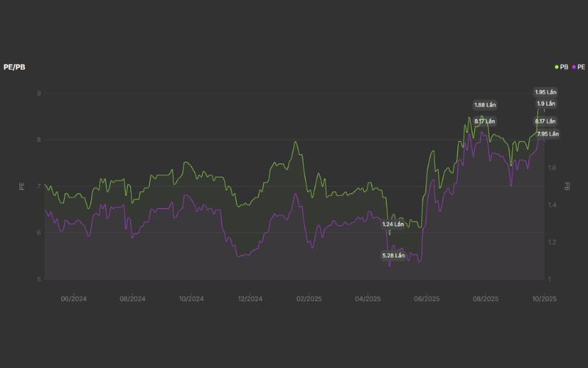Click the vertical PE title on left axis

pos(21,186)
